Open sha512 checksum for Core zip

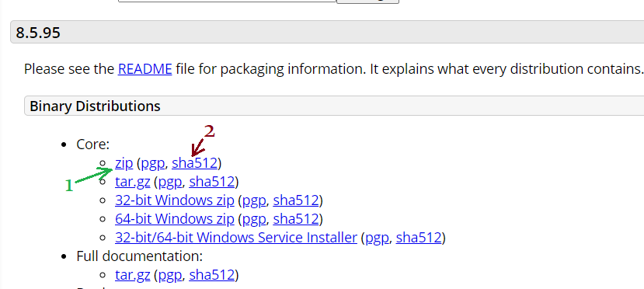point(194,163)
